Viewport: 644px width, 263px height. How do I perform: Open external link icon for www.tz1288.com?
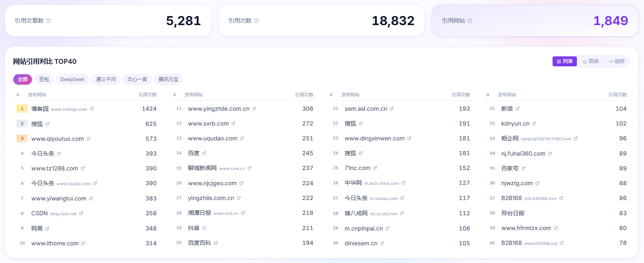click(x=83, y=168)
